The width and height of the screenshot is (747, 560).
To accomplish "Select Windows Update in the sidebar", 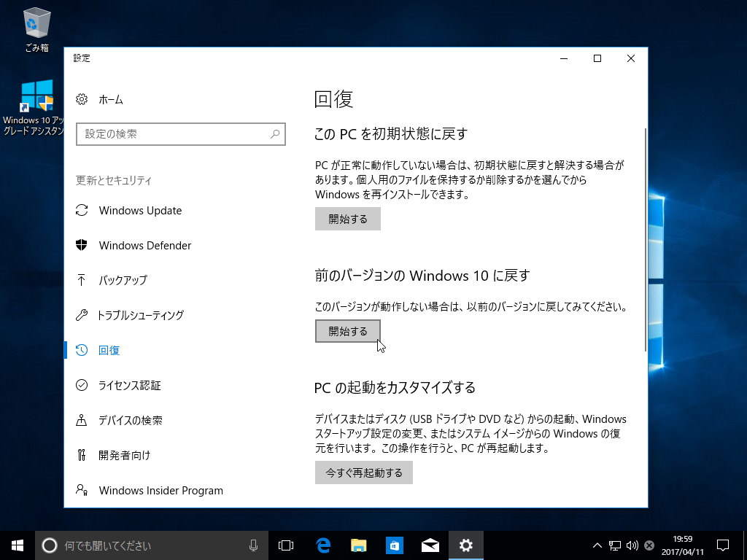I will (139, 210).
